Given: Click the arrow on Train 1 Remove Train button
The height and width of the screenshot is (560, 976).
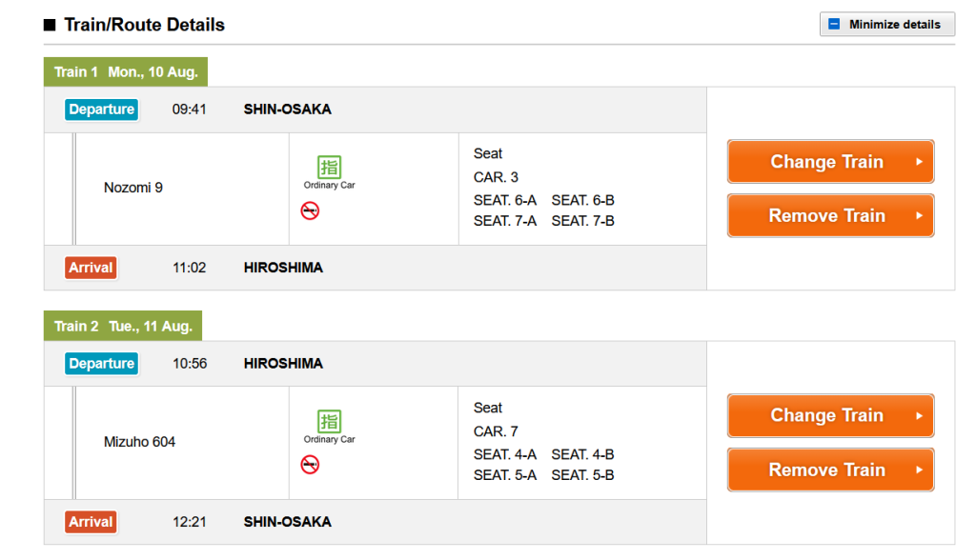Looking at the screenshot, I should click(x=920, y=216).
